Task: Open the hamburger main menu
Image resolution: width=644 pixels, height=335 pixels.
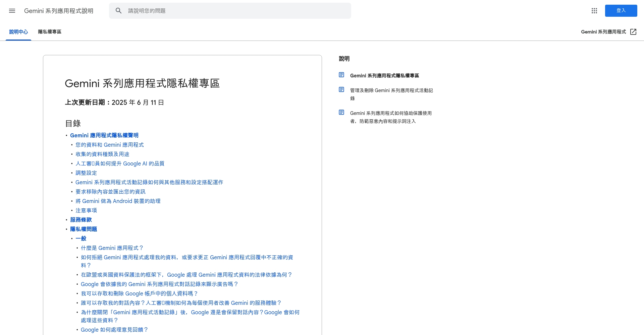Action: [x=12, y=11]
